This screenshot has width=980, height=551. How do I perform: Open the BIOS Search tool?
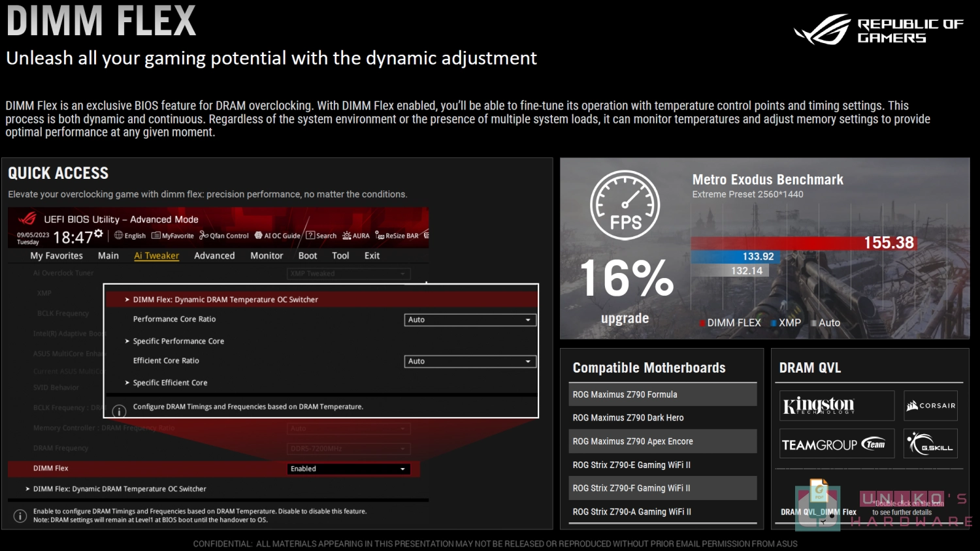[321, 236]
